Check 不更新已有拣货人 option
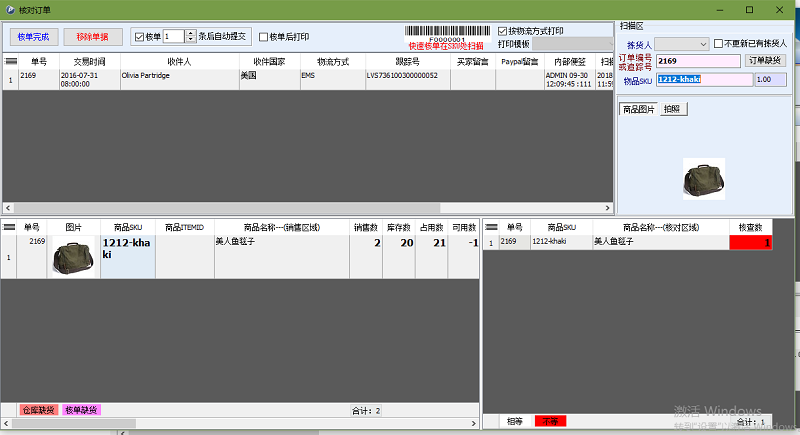The height and width of the screenshot is (435, 800). click(x=718, y=44)
